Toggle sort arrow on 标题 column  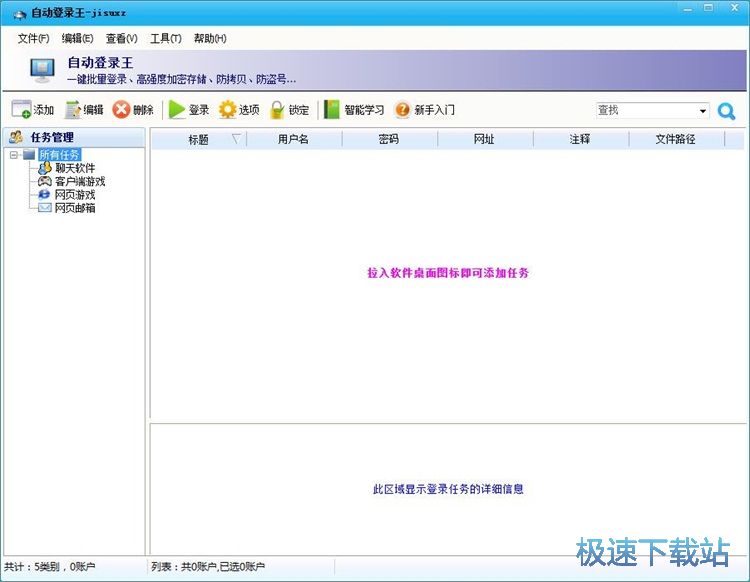click(x=236, y=139)
